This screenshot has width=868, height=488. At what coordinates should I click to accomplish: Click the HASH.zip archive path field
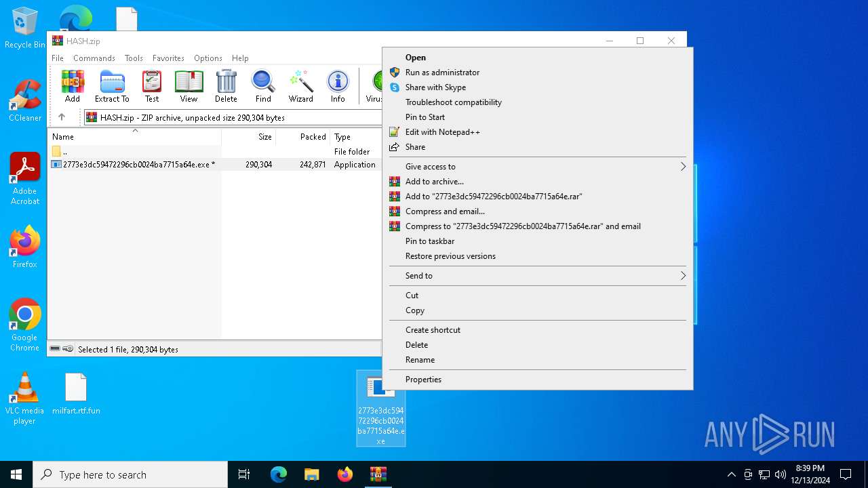tap(232, 117)
